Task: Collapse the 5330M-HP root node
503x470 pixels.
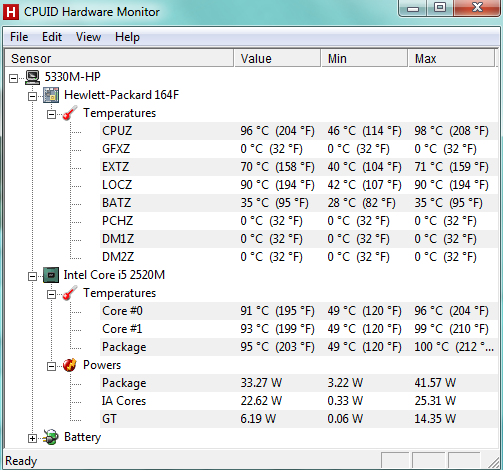Action: pyautogui.click(x=13, y=79)
